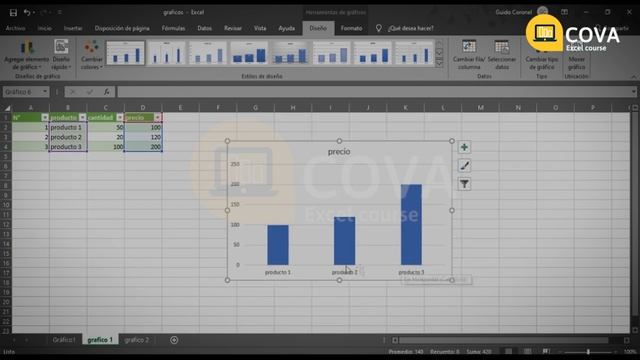The height and width of the screenshot is (360, 640).
Task: Select cell containing producto 2
Action: tap(68, 137)
